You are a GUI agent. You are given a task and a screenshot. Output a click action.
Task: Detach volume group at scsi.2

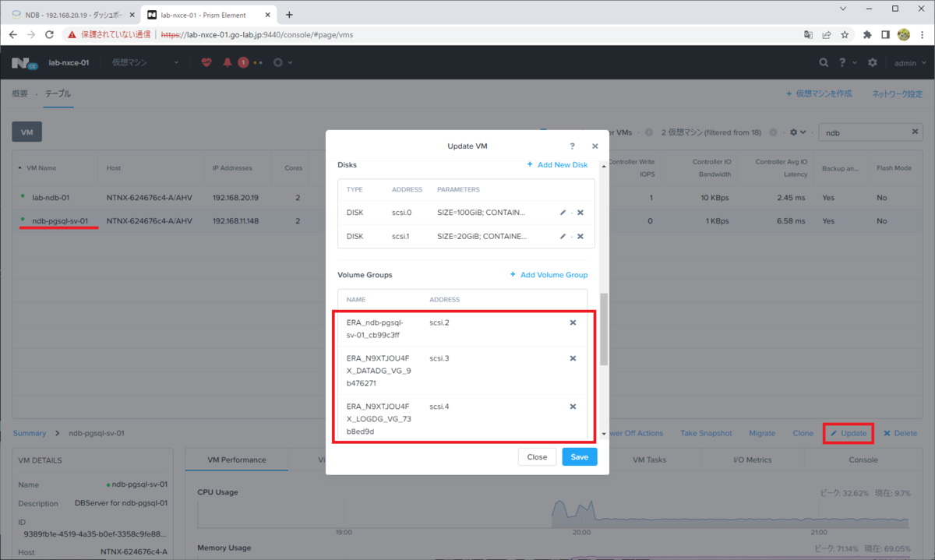(573, 322)
